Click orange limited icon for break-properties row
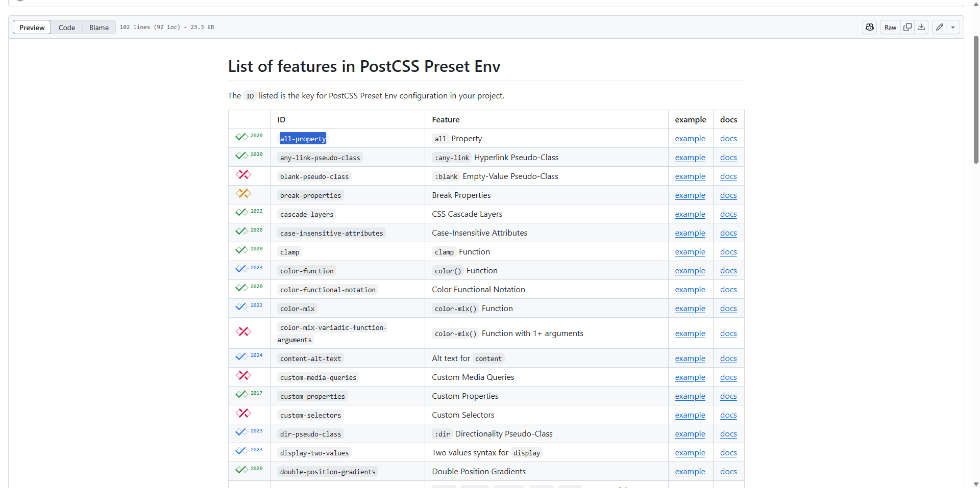The image size is (980, 488). click(x=243, y=193)
